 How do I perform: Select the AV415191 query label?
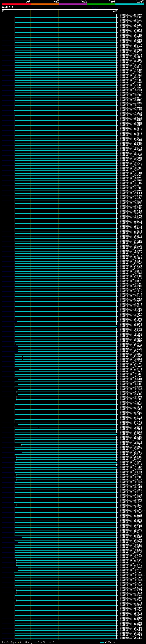point(8,7)
